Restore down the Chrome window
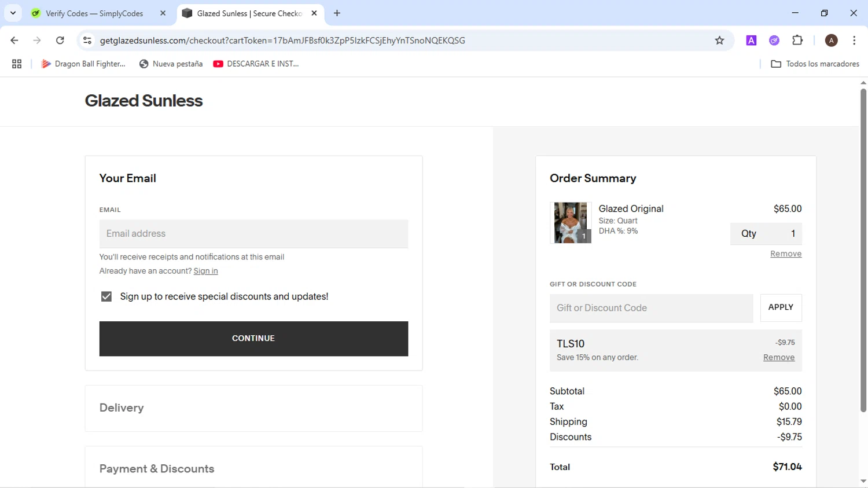 click(824, 13)
